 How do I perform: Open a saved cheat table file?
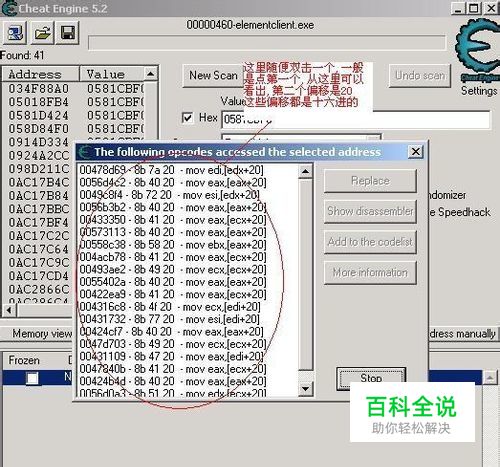(x=42, y=33)
